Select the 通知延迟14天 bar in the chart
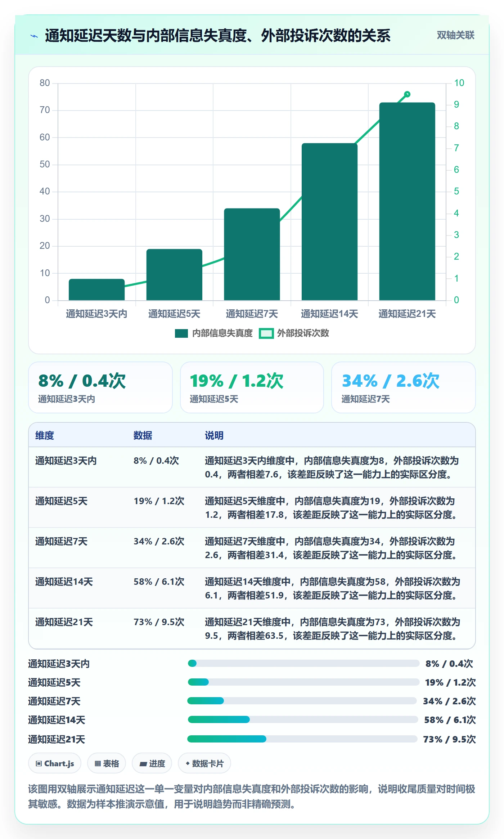504x839 pixels. click(329, 222)
